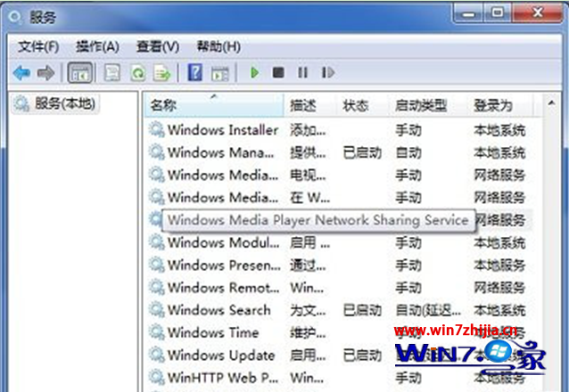Image resolution: width=569 pixels, height=392 pixels.
Task: Toggle the show/hide console tree icon
Action: pos(80,73)
